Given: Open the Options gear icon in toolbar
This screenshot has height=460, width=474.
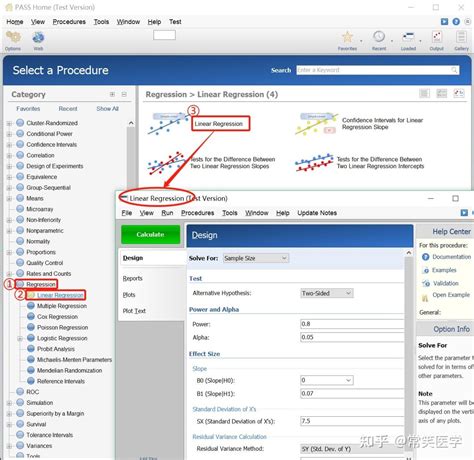Looking at the screenshot, I should click(13, 37).
